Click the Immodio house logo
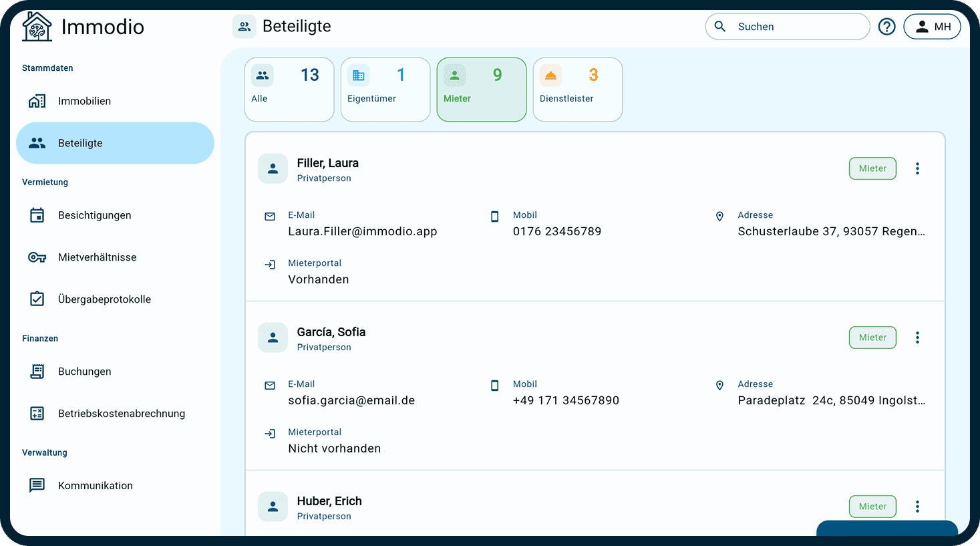Screen dimensions: 980x546 (37, 27)
